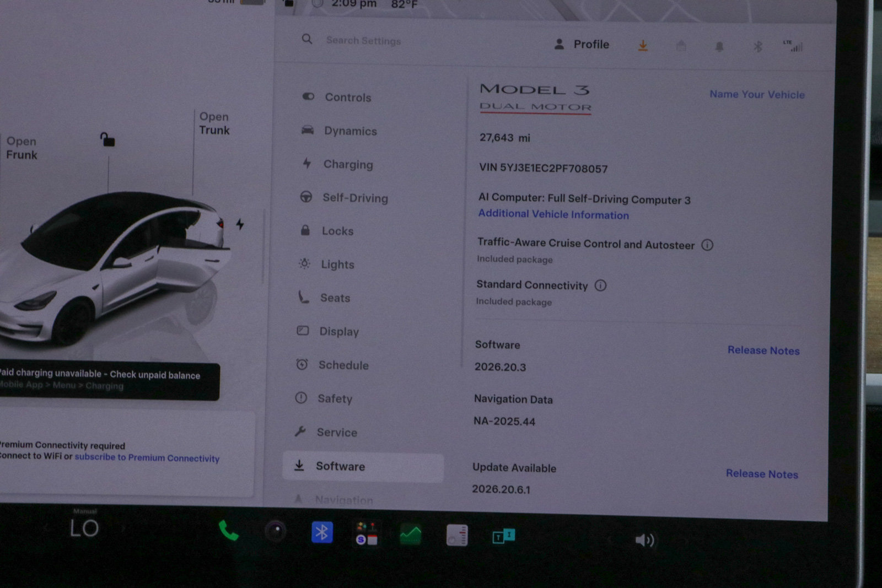The height and width of the screenshot is (588, 882).
Task: Open Release Notes for Software 2026.20.3
Action: click(x=763, y=350)
